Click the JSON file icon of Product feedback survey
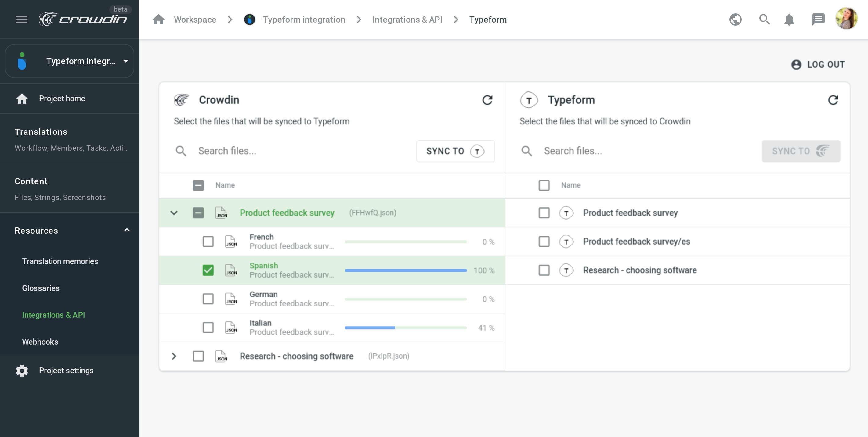Screen dimensions: 868x437 [x=221, y=213]
